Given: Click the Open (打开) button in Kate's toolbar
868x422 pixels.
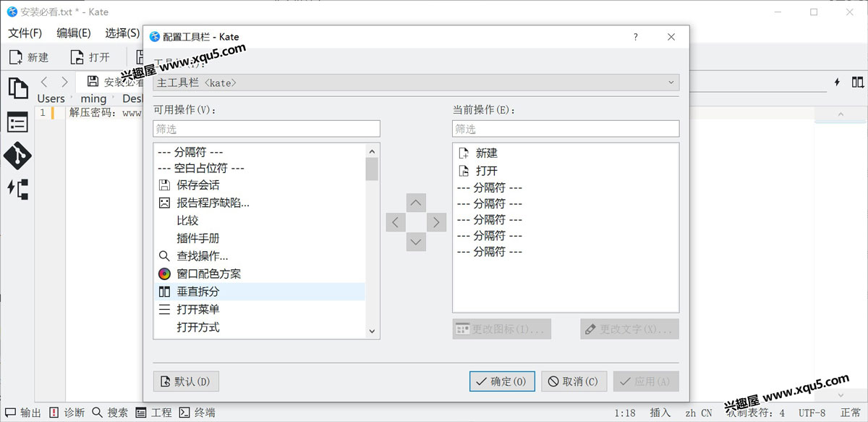Looking at the screenshot, I should click(x=90, y=57).
